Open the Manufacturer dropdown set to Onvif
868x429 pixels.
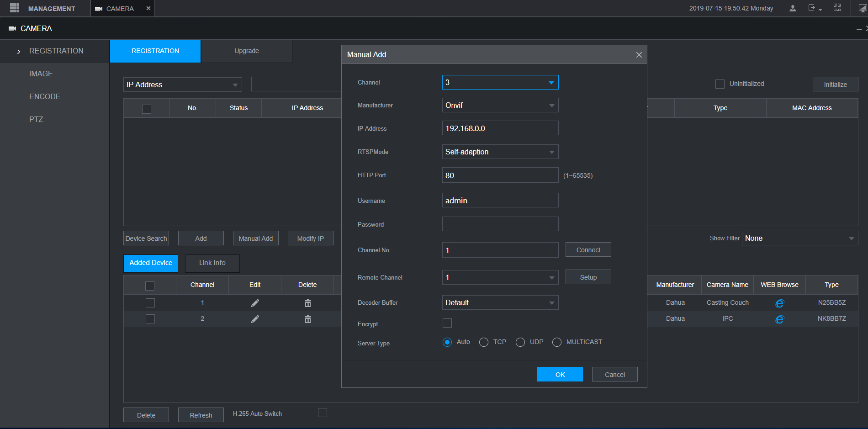click(500, 106)
